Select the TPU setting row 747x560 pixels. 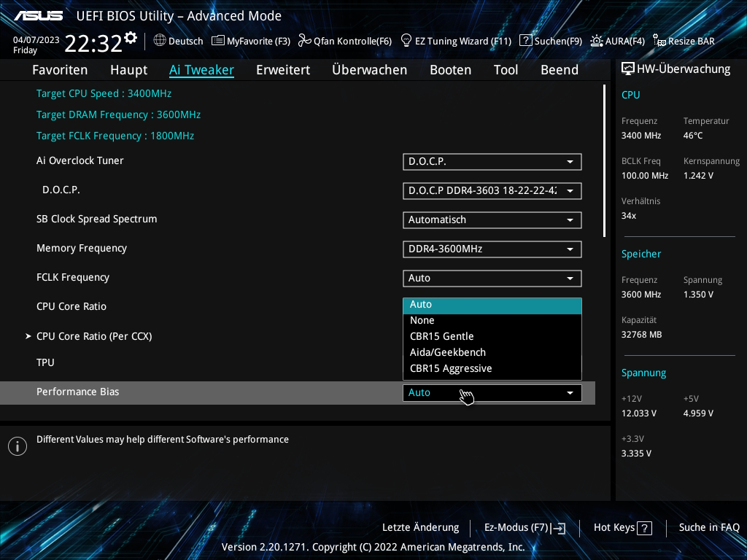45,363
